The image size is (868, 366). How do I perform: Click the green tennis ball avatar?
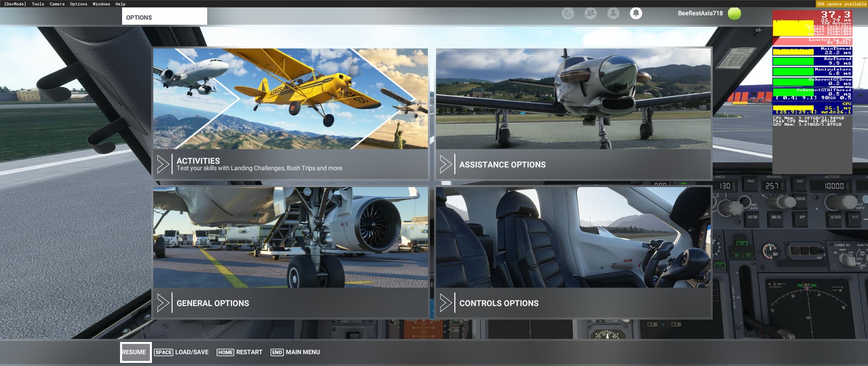pyautogui.click(x=734, y=14)
